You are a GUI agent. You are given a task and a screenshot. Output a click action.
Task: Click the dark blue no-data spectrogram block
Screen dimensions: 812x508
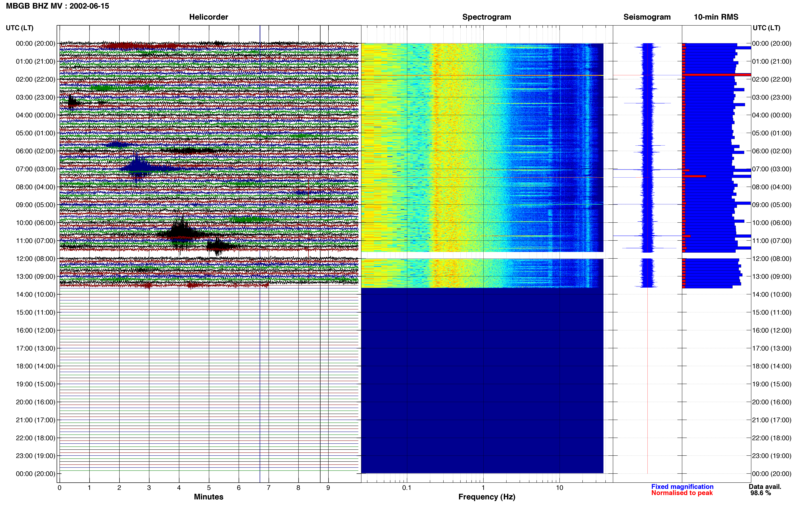[482, 380]
